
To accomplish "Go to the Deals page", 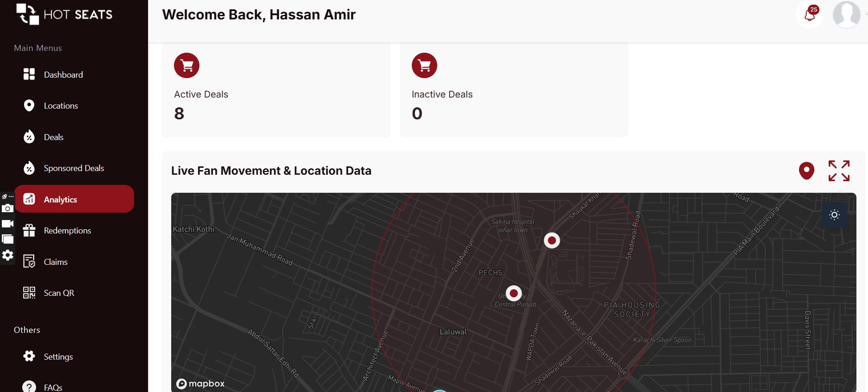I will click(x=53, y=137).
